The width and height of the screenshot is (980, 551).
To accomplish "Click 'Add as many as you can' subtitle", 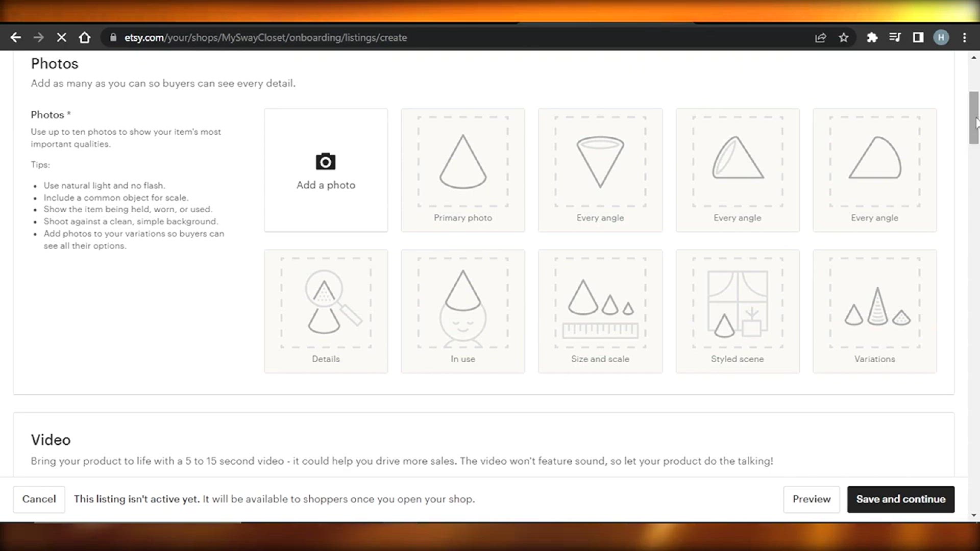I will (x=163, y=83).
